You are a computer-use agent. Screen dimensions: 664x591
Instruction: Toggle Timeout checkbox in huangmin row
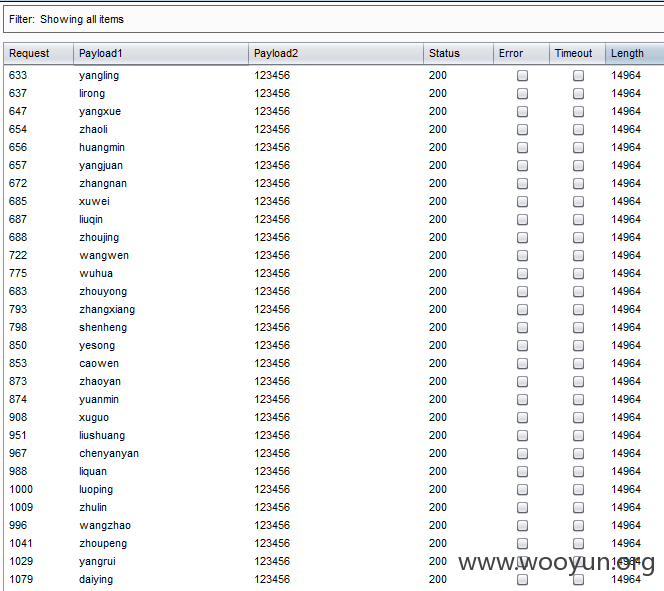[578, 147]
